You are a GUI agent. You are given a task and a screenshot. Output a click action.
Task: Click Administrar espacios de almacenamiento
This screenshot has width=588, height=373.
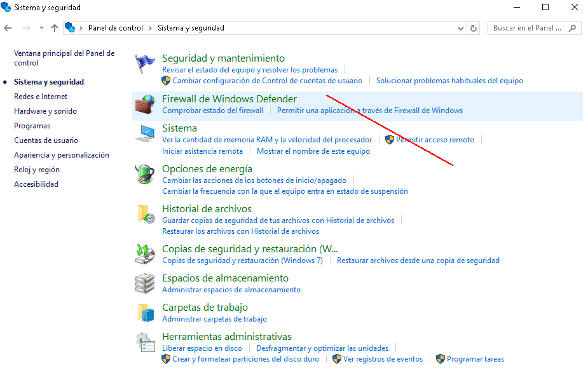click(231, 290)
